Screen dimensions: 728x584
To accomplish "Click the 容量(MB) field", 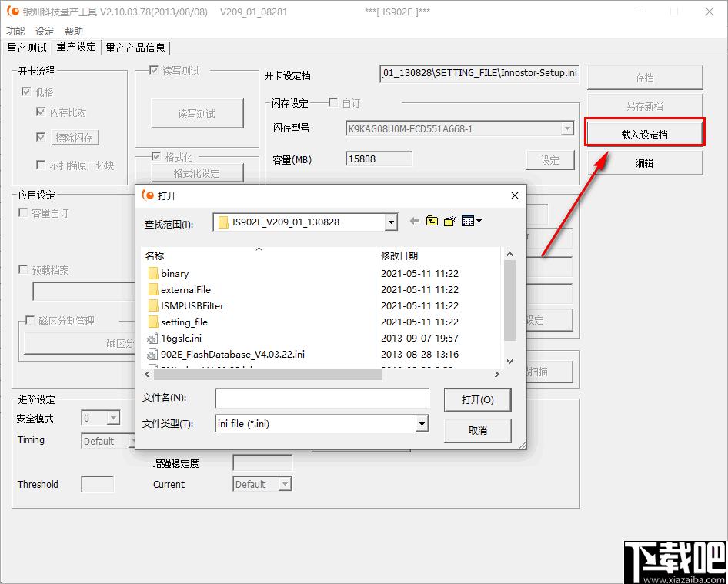I will click(379, 159).
